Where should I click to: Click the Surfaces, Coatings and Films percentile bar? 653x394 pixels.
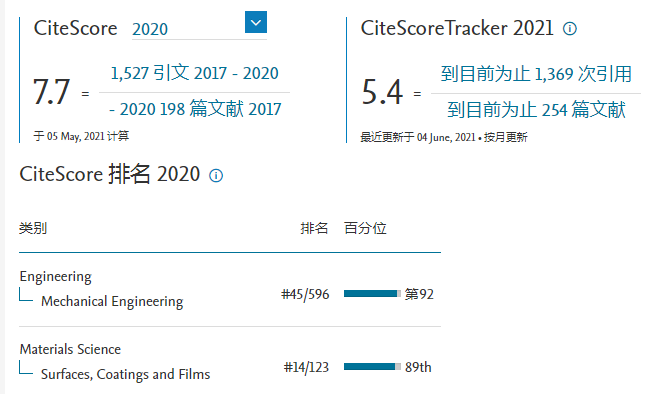[x=372, y=367]
